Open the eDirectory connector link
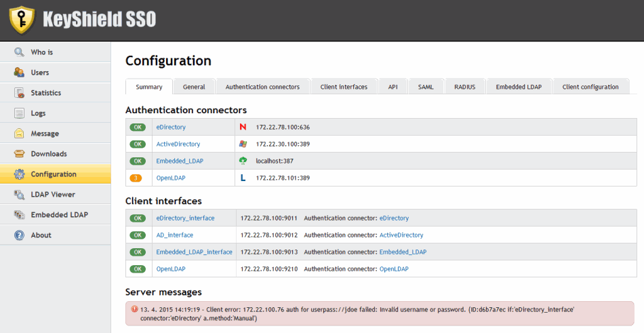This screenshot has height=333, width=644. pos(171,127)
